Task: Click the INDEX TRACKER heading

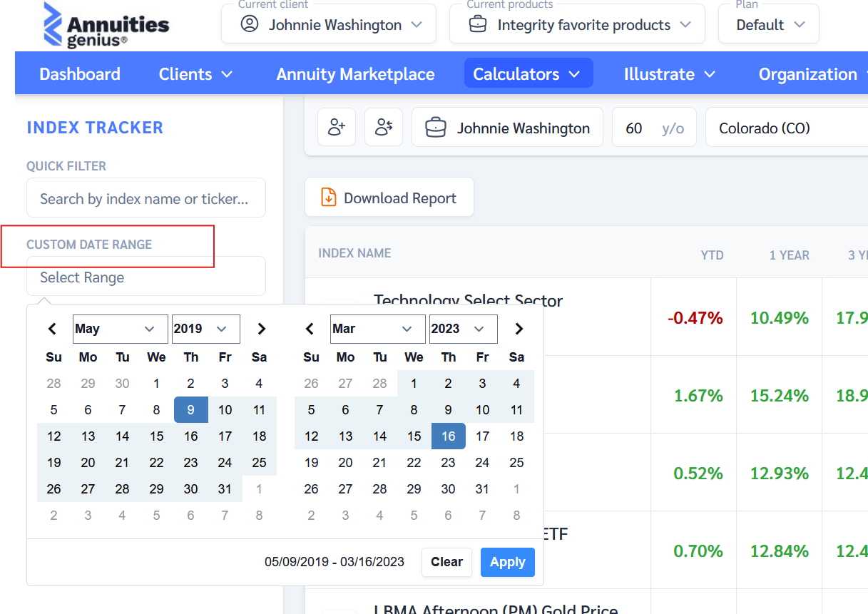Action: click(95, 128)
